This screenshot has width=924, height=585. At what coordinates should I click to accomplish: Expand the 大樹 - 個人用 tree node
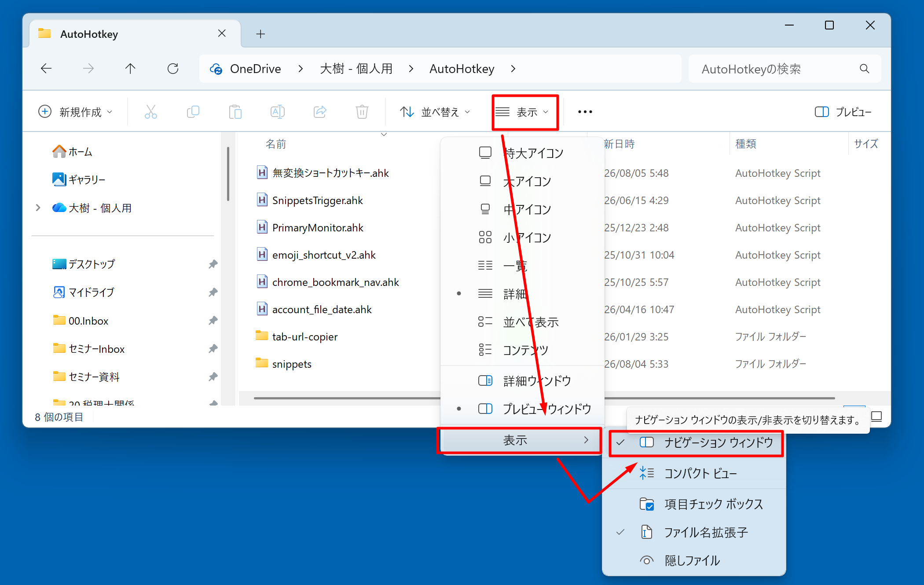(38, 208)
